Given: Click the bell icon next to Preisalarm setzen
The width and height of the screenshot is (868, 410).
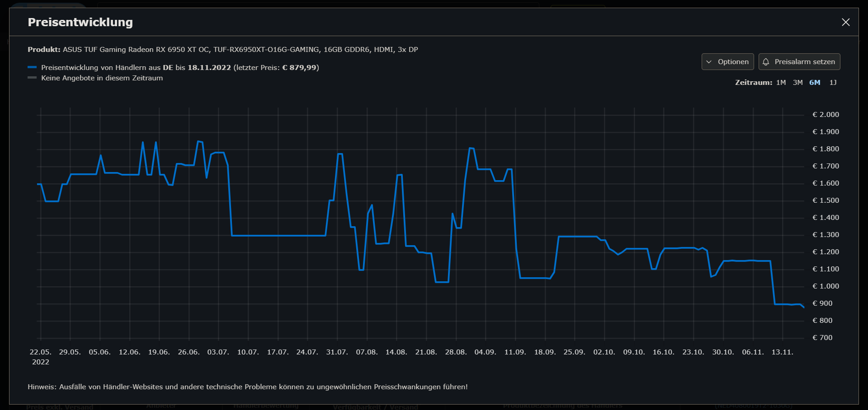Looking at the screenshot, I should 766,61.
